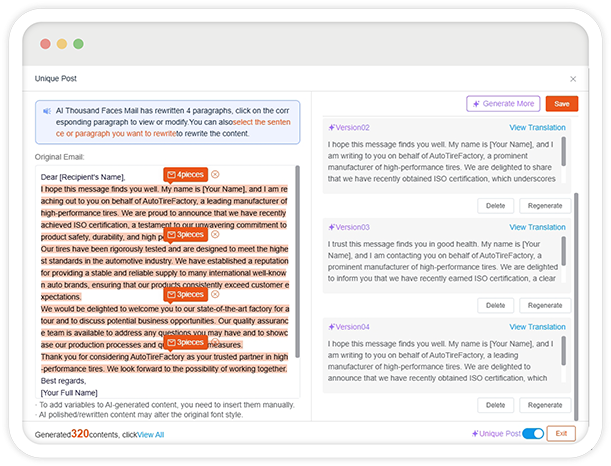View Translation for Version03

(537, 227)
